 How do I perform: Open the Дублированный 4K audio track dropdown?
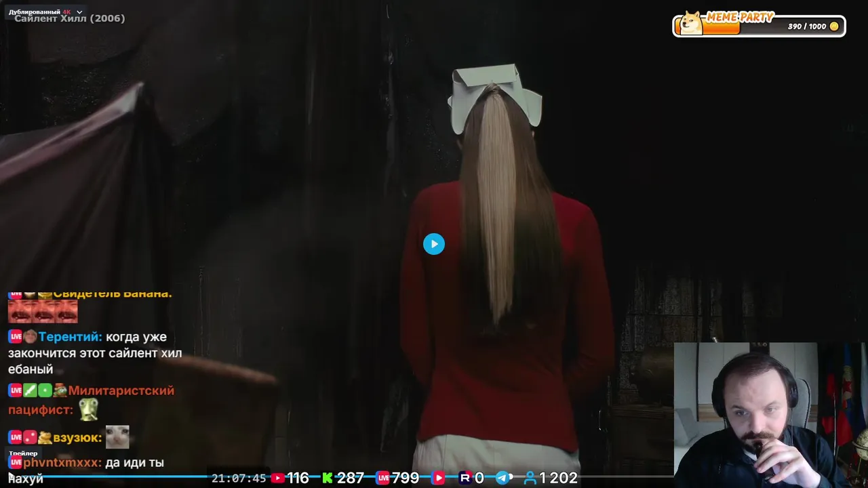45,12
